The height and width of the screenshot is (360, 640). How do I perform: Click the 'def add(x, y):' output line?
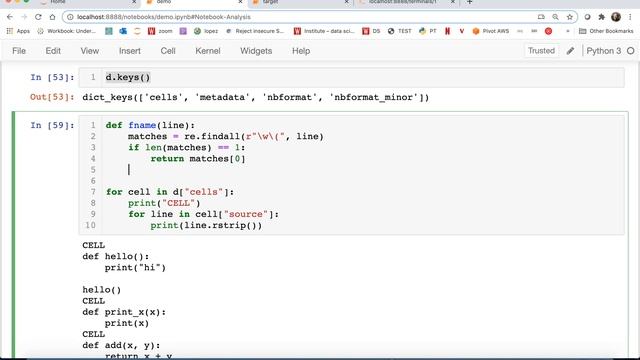click(121, 345)
